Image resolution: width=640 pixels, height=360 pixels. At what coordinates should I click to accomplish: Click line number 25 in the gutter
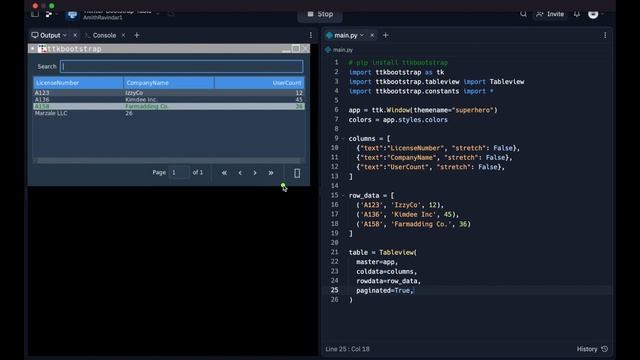click(x=334, y=290)
